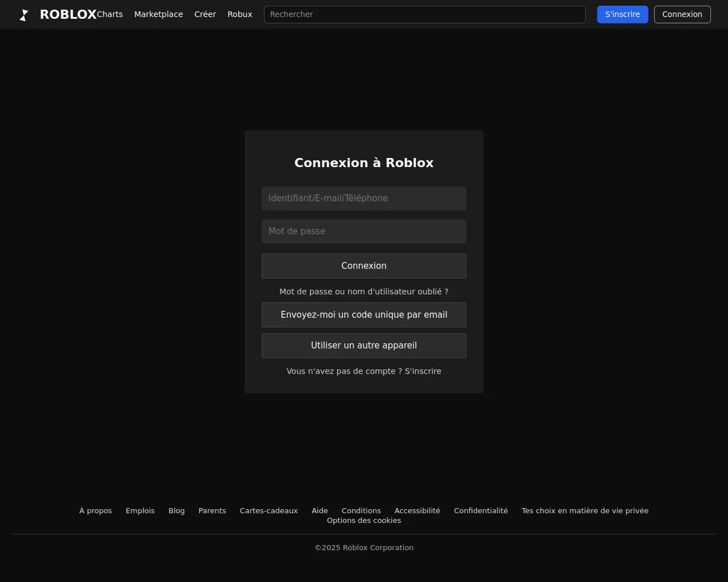Open the Créer menu item
728x582 pixels.
205,14
